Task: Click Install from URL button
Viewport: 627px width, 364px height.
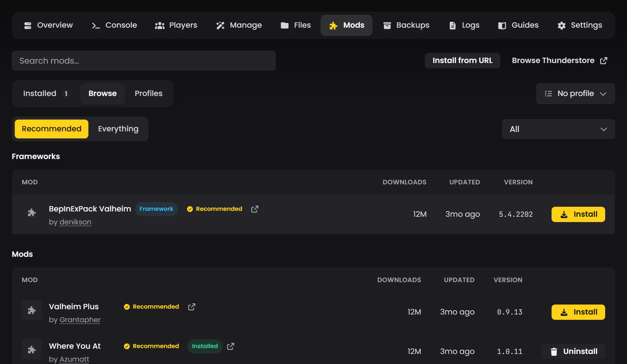Action: [462, 61]
